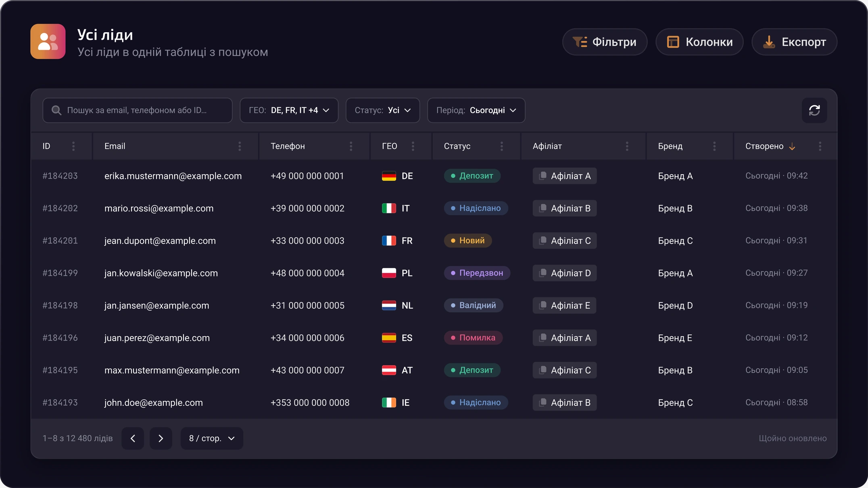Image resolution: width=868 pixels, height=488 pixels.
Task: Open the Період Сьогодні dropdown
Action: click(x=476, y=110)
